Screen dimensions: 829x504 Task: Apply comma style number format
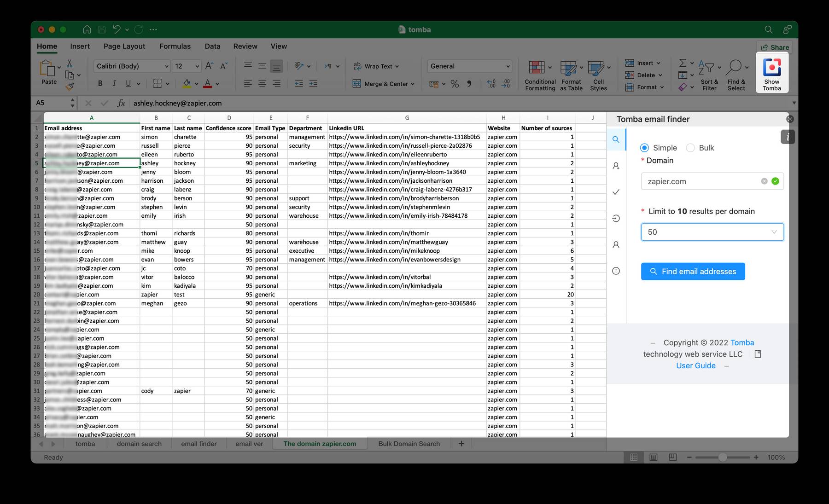pos(469,84)
